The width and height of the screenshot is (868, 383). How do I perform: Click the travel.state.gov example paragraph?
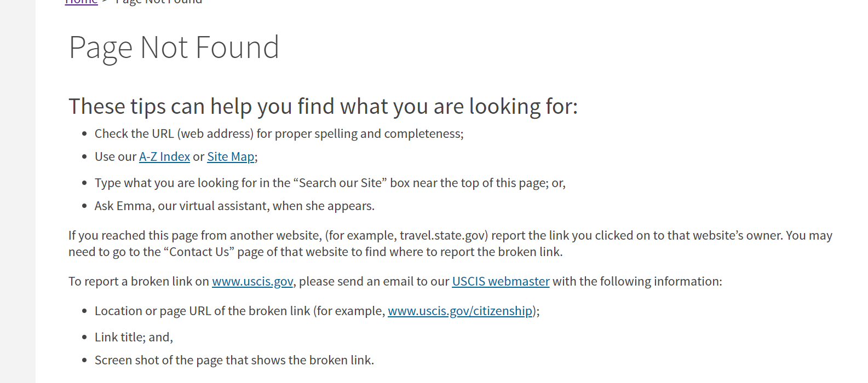450,243
